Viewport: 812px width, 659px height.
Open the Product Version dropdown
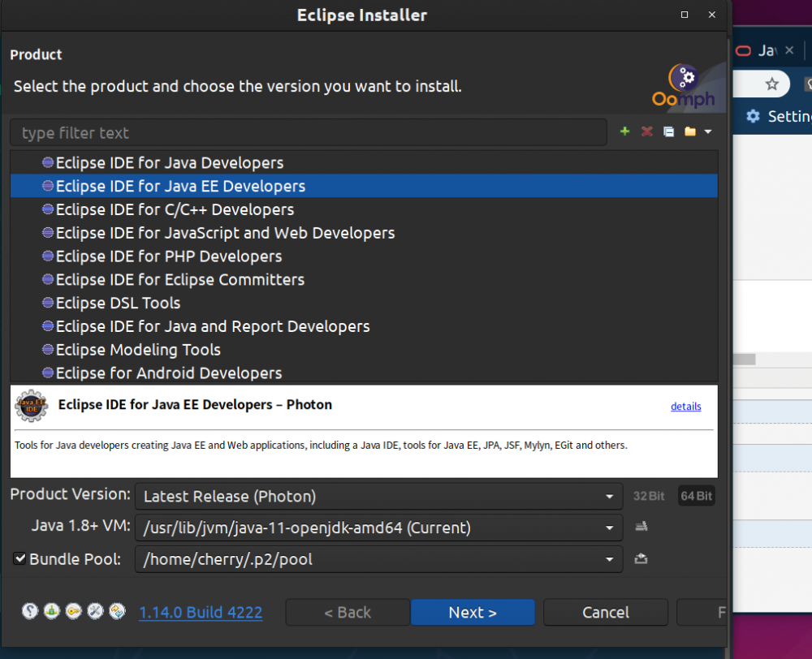[x=609, y=496]
